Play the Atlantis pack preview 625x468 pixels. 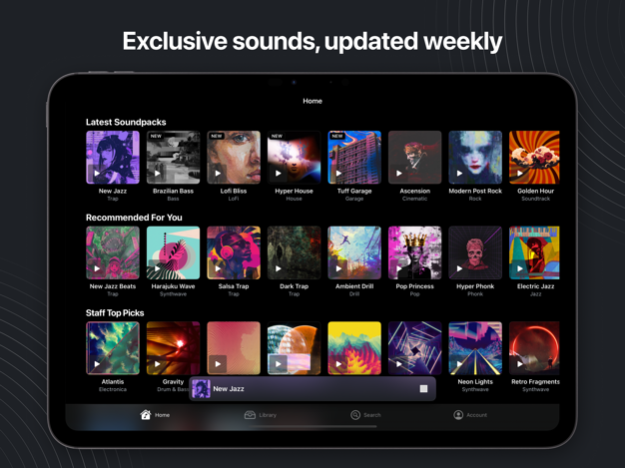tap(97, 362)
